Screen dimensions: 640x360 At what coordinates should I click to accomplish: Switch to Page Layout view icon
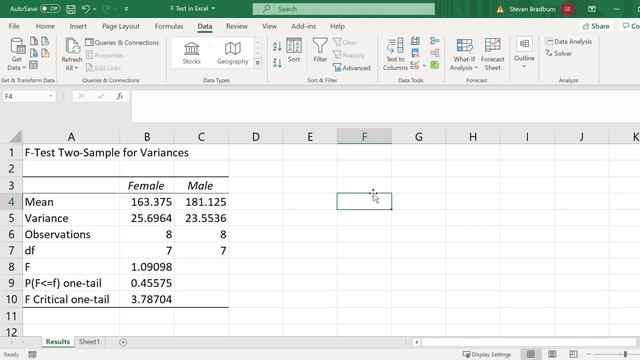552,354
